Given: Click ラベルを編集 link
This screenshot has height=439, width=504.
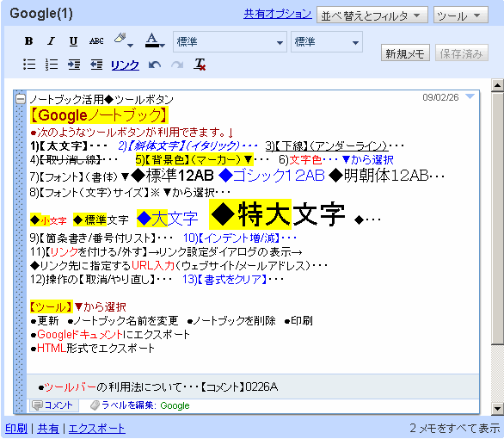Looking at the screenshot, I should pyautogui.click(x=128, y=405).
